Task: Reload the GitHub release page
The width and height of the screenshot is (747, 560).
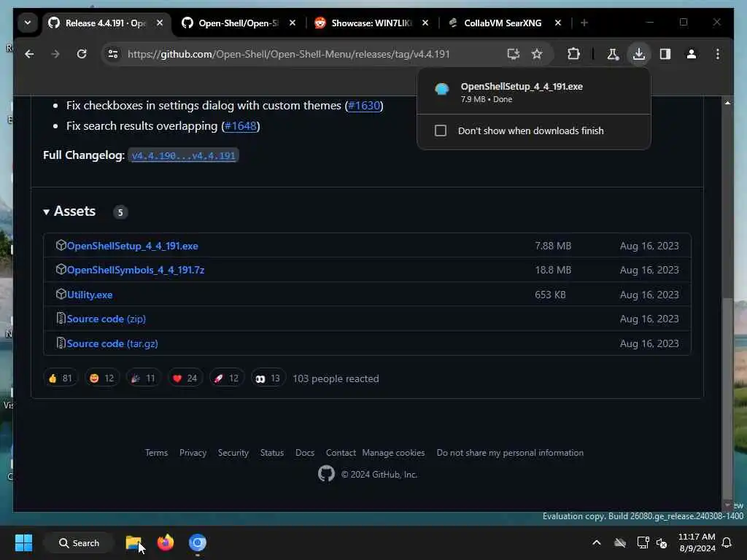Action: point(82,54)
